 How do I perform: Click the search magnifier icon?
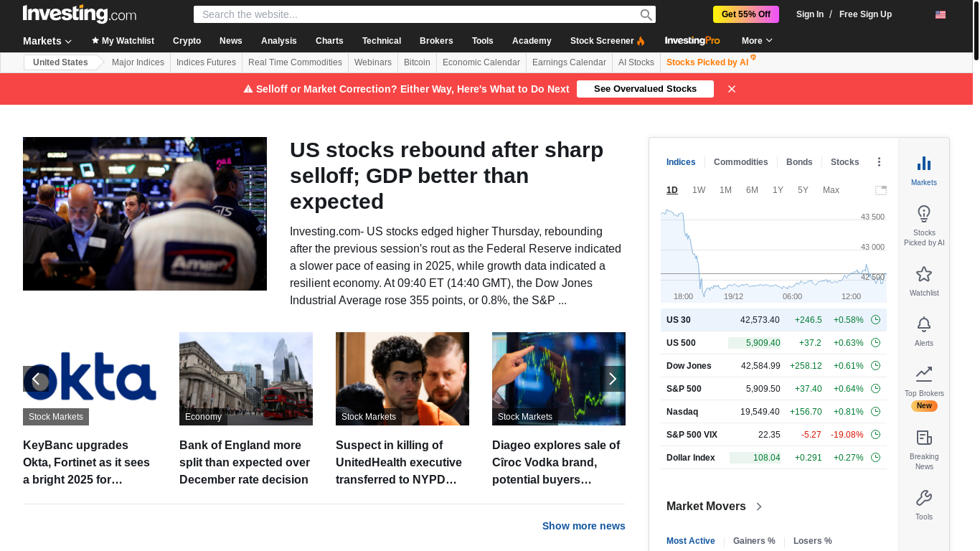click(646, 14)
